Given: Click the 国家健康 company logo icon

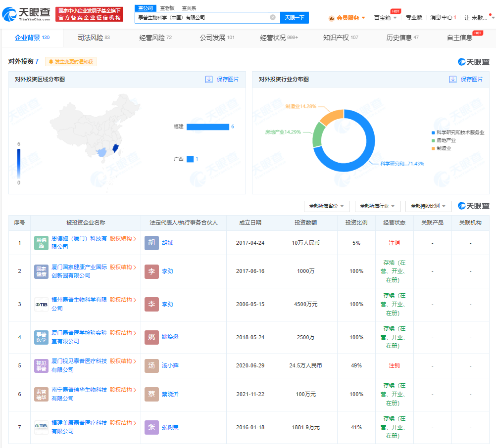Looking at the screenshot, I should tap(41, 271).
